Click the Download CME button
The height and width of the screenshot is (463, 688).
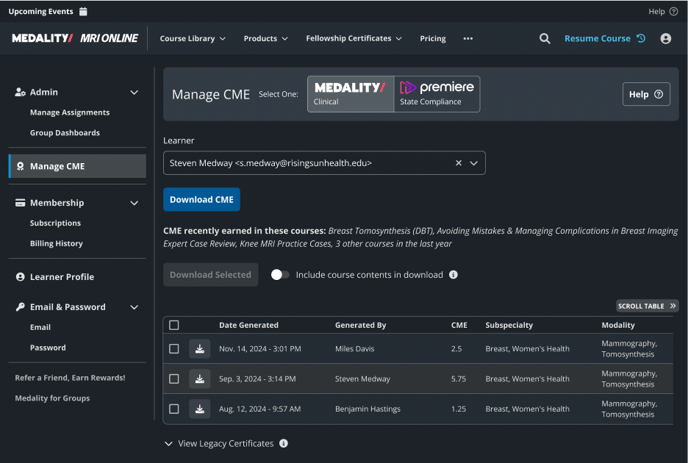tap(201, 199)
